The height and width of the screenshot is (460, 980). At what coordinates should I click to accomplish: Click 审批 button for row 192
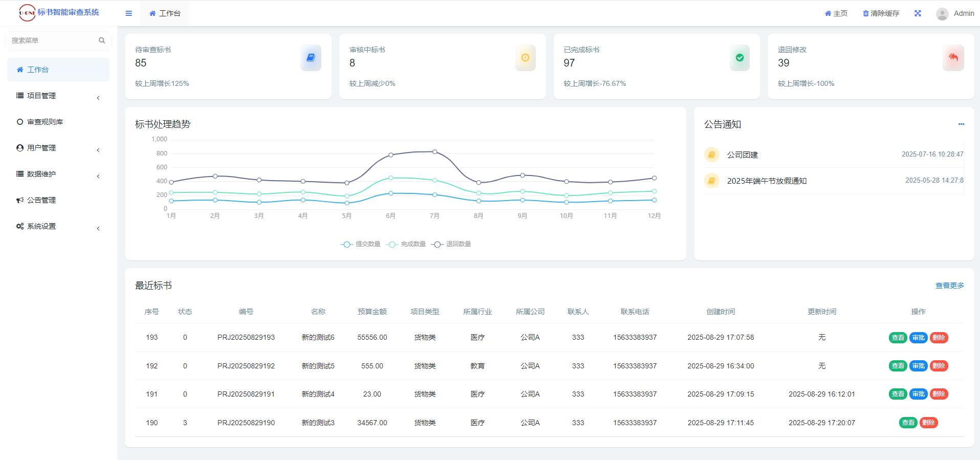point(918,366)
